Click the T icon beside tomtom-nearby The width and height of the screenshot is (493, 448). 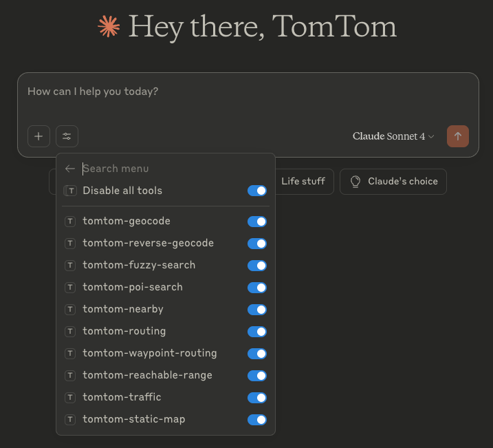pyautogui.click(x=70, y=309)
